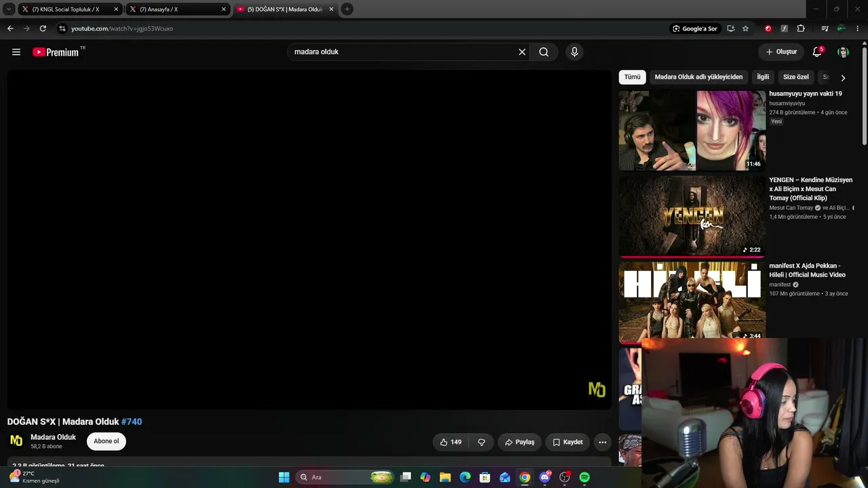Open Discord from the taskbar
Image resolution: width=868 pixels, height=488 pixels.
tap(545, 477)
